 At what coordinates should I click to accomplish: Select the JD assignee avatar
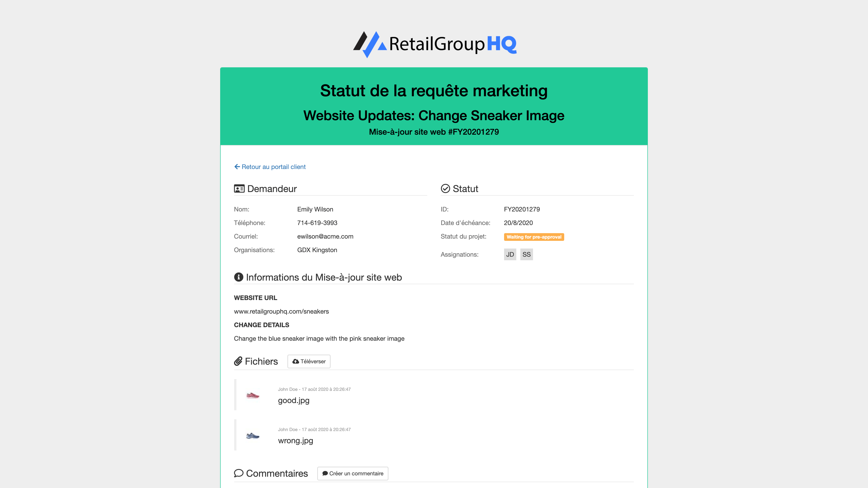tap(510, 254)
